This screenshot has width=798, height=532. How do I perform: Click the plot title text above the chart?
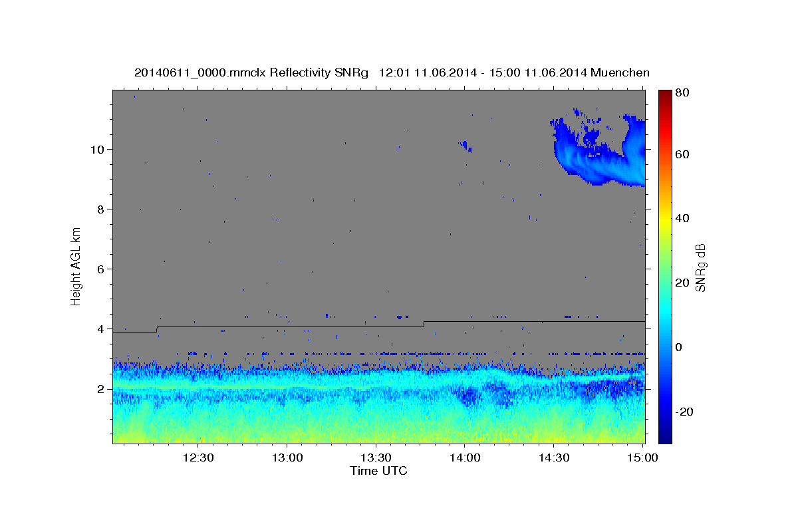pos(392,72)
